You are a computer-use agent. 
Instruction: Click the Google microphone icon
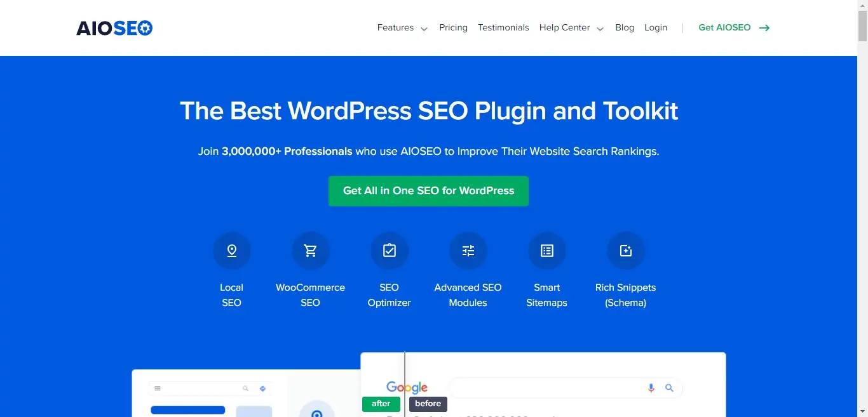click(651, 388)
